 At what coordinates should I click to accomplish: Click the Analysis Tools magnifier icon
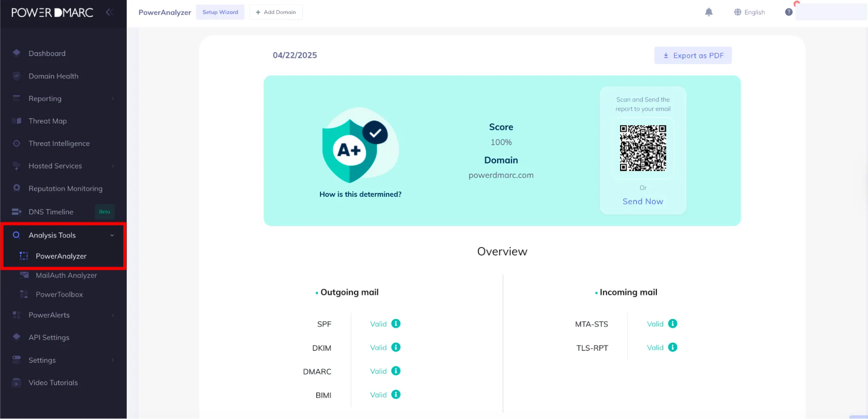pyautogui.click(x=17, y=235)
